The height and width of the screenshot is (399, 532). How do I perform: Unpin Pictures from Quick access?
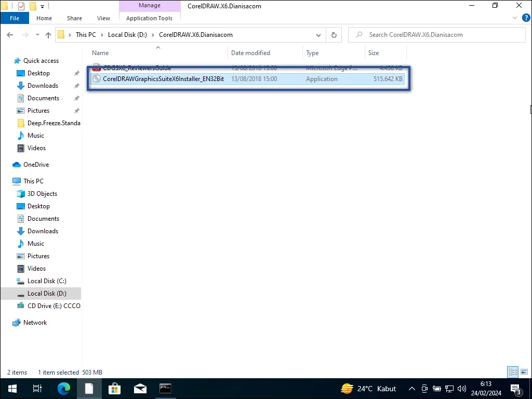(x=75, y=110)
